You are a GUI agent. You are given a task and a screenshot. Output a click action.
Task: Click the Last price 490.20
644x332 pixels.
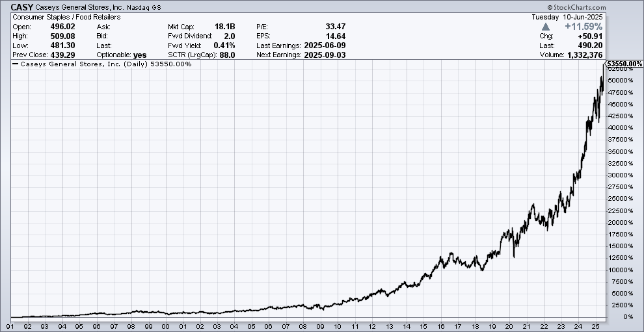tap(591, 45)
